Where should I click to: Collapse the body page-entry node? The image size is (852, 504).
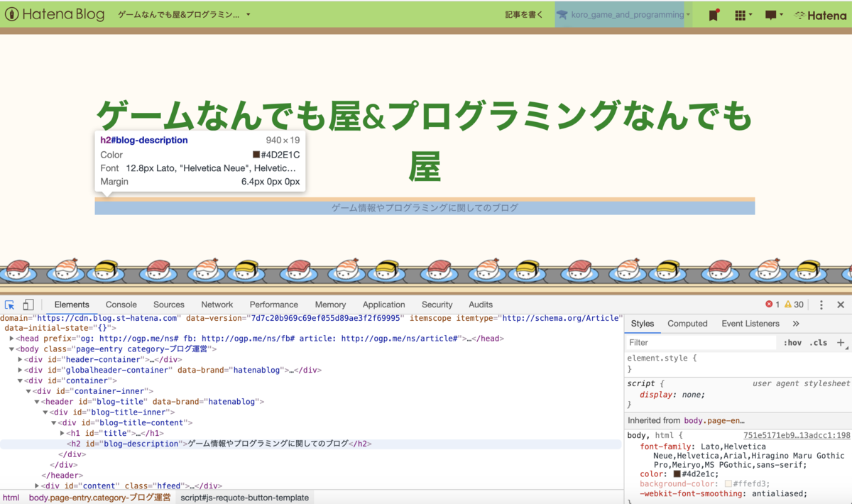pyautogui.click(x=11, y=349)
